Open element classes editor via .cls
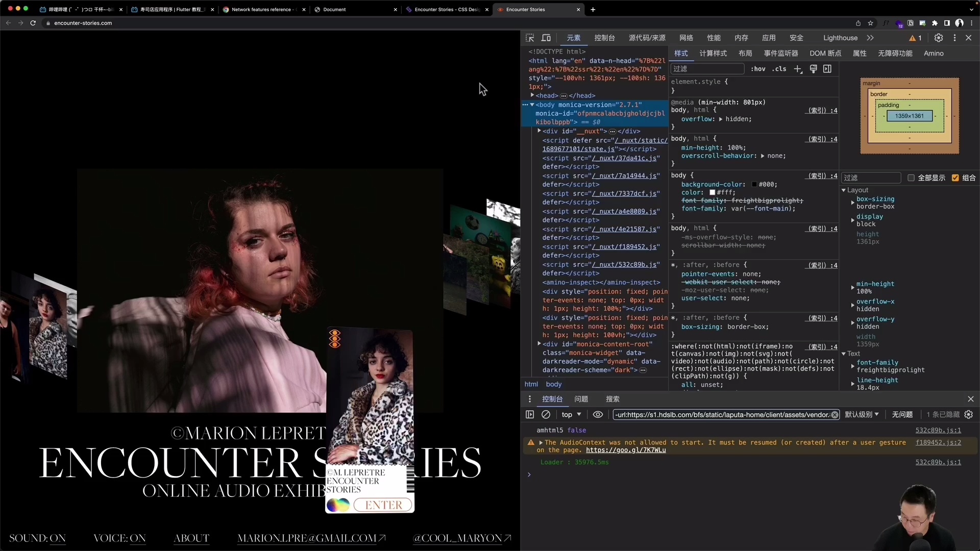The width and height of the screenshot is (980, 551). pyautogui.click(x=779, y=69)
